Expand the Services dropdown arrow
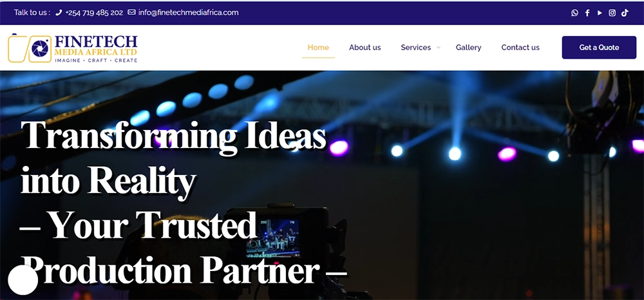This screenshot has width=644, height=300. 438,48
